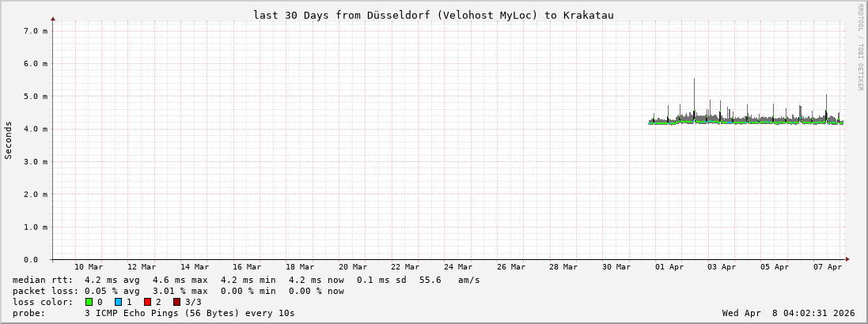Click the red loss color swatch for 2
This screenshot has width=868, height=324.
click(x=147, y=302)
